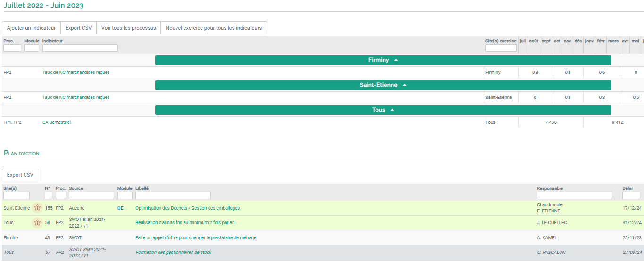Click the CA Semestriel value 7 456
The width and height of the screenshot is (644, 261).
551,122
